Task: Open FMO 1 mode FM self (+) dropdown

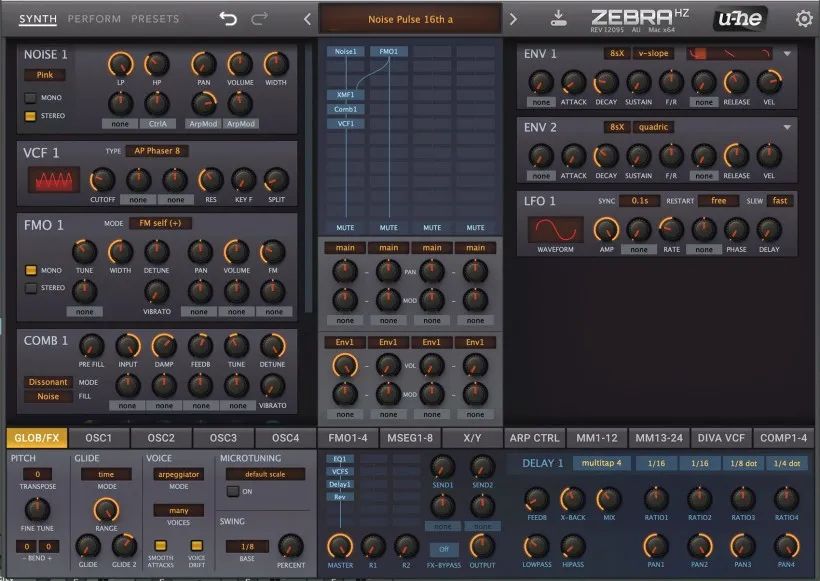Action: click(x=160, y=223)
